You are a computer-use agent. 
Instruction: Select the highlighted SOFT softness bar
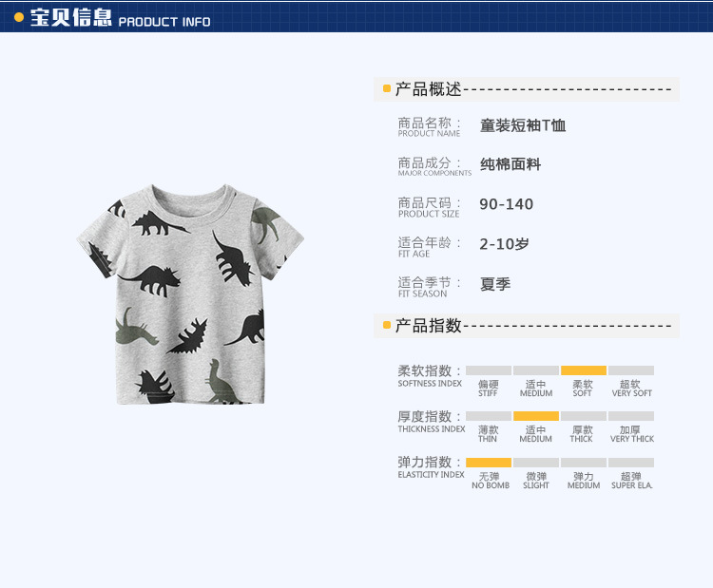584,370
